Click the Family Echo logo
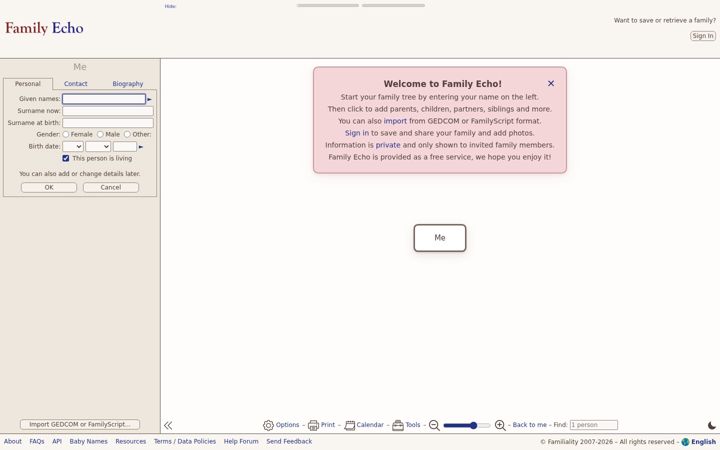The width and height of the screenshot is (720, 450). click(x=44, y=28)
